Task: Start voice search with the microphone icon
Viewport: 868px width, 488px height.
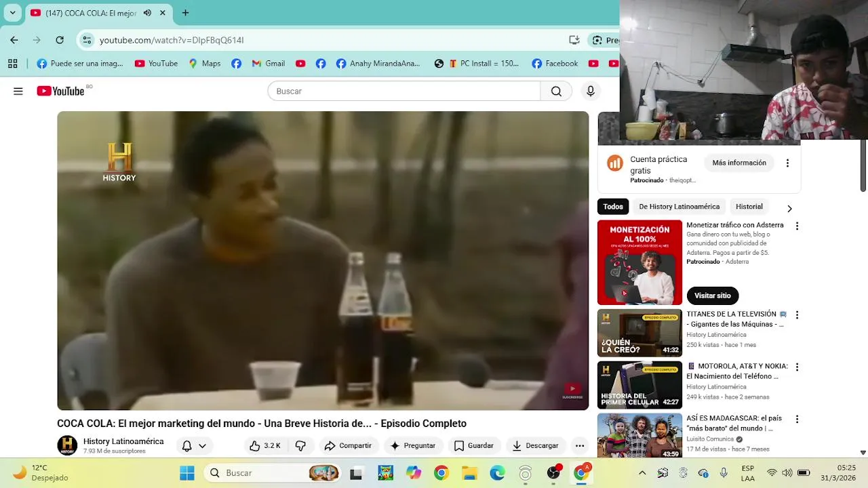Action: 591,91
